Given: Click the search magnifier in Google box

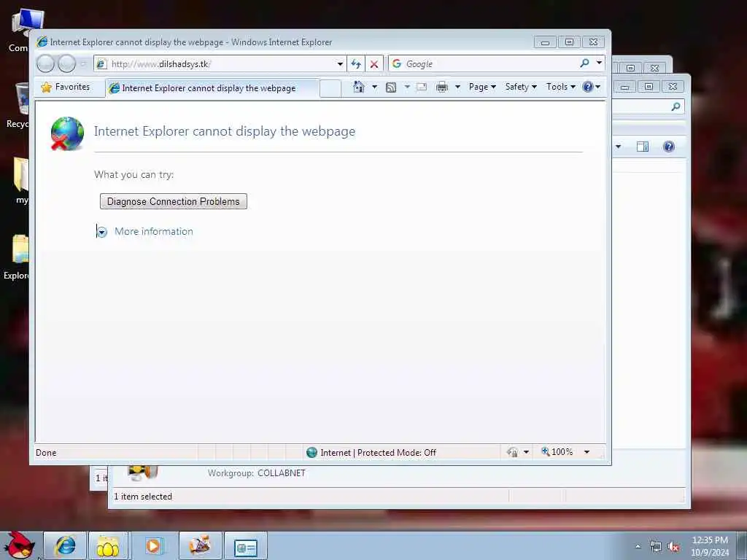Looking at the screenshot, I should click(584, 63).
